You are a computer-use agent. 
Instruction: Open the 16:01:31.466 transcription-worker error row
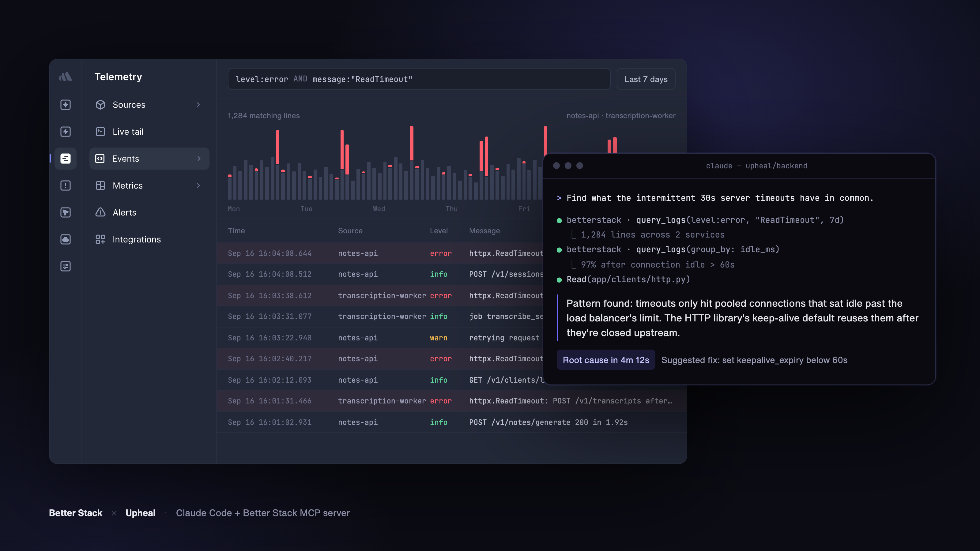pyautogui.click(x=452, y=401)
